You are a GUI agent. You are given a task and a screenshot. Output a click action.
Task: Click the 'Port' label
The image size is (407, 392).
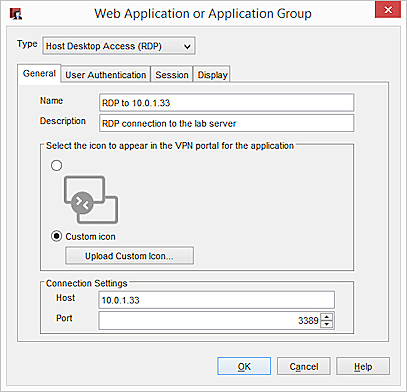pyautogui.click(x=64, y=318)
